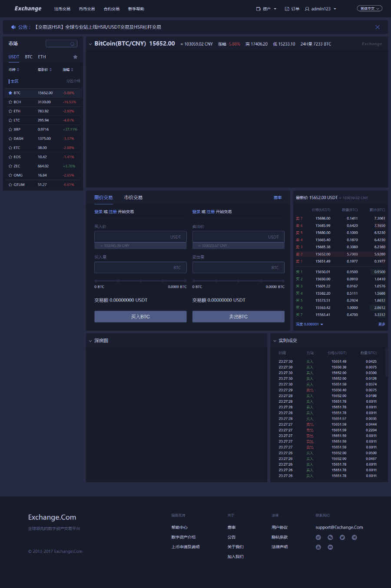Image resolution: width=391 pixels, height=588 pixels.
Task: Dismiss the HSR announcement banner
Action: [377, 27]
